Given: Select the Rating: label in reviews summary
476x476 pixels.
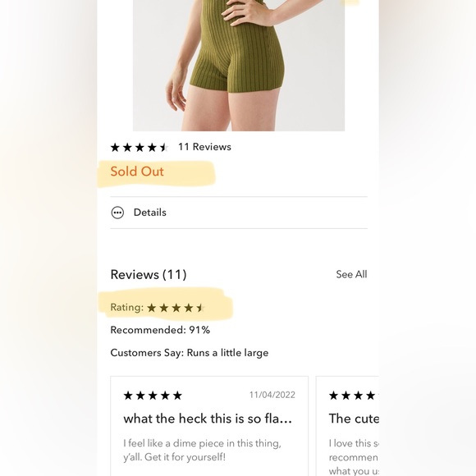Looking at the screenshot, I should [x=127, y=307].
